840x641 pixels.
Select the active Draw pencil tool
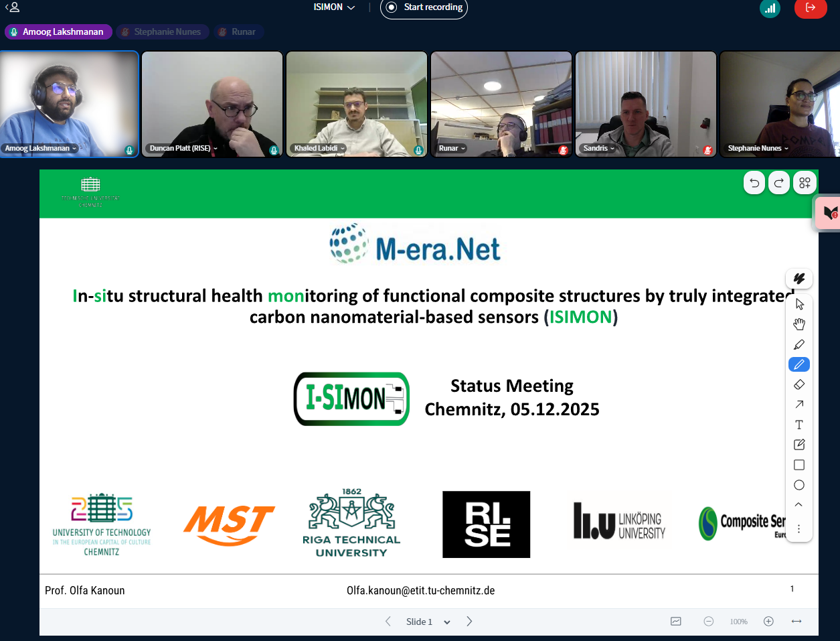799,364
